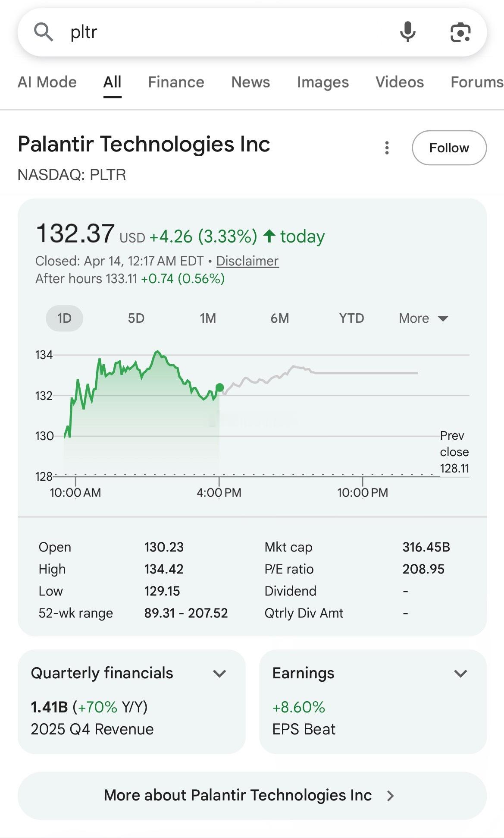
Task: Click the pltr search input field
Action: (224, 32)
